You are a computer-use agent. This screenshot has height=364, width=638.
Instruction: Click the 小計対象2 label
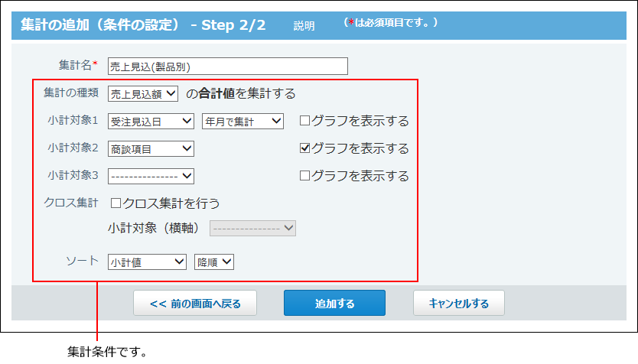coord(73,148)
